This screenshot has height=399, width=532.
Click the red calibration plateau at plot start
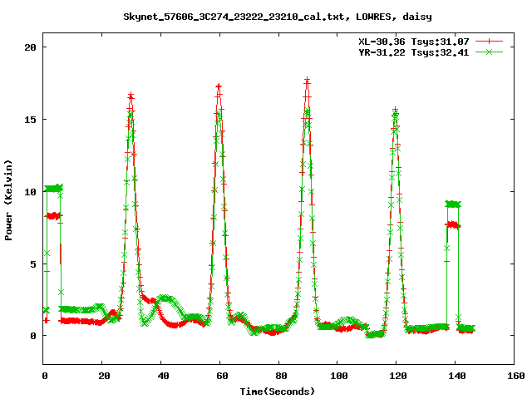click(53, 216)
